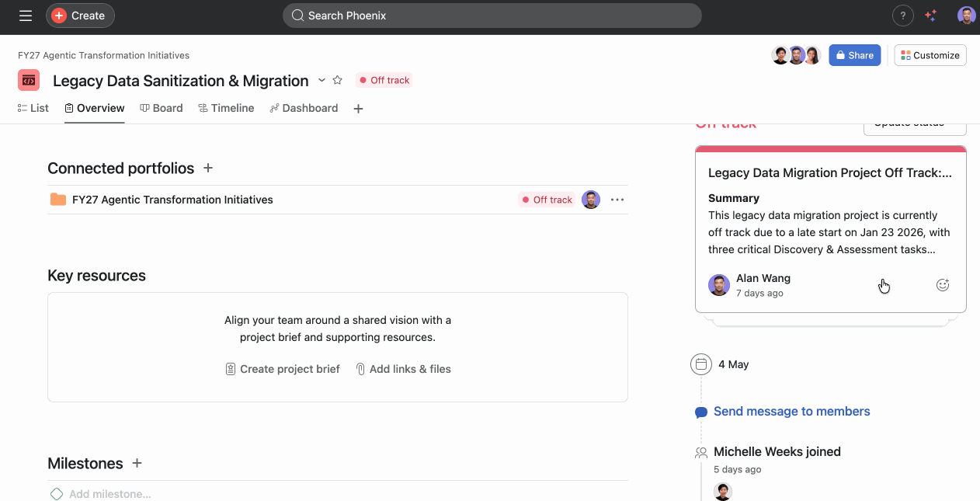The image size is (980, 501).
Task: Click Create project brief
Action: tap(283, 369)
